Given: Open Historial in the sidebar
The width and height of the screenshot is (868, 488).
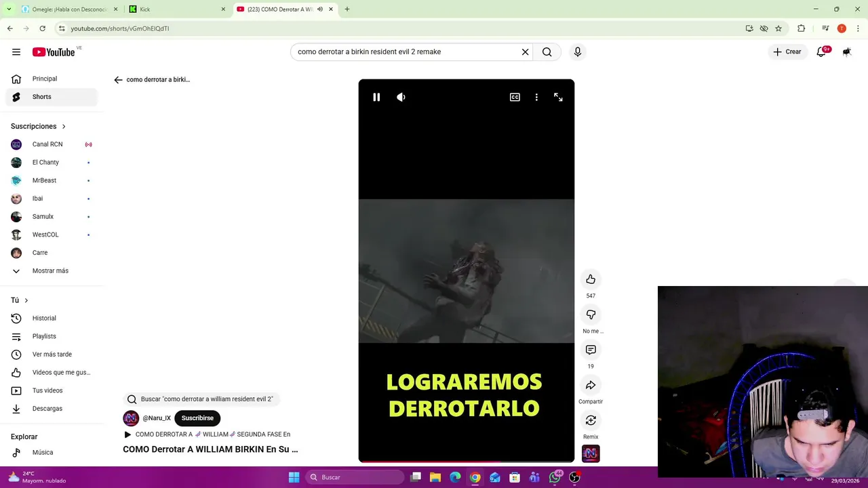Looking at the screenshot, I should pos(52,319).
